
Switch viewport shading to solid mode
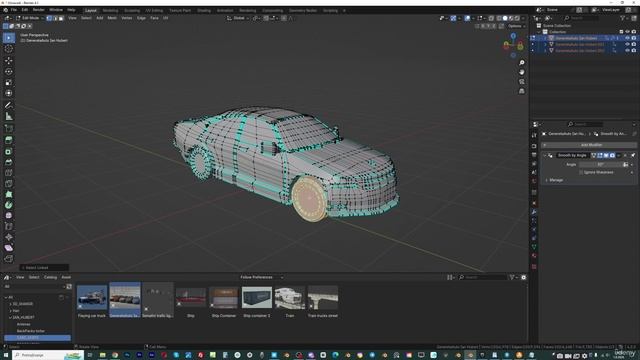505,18
